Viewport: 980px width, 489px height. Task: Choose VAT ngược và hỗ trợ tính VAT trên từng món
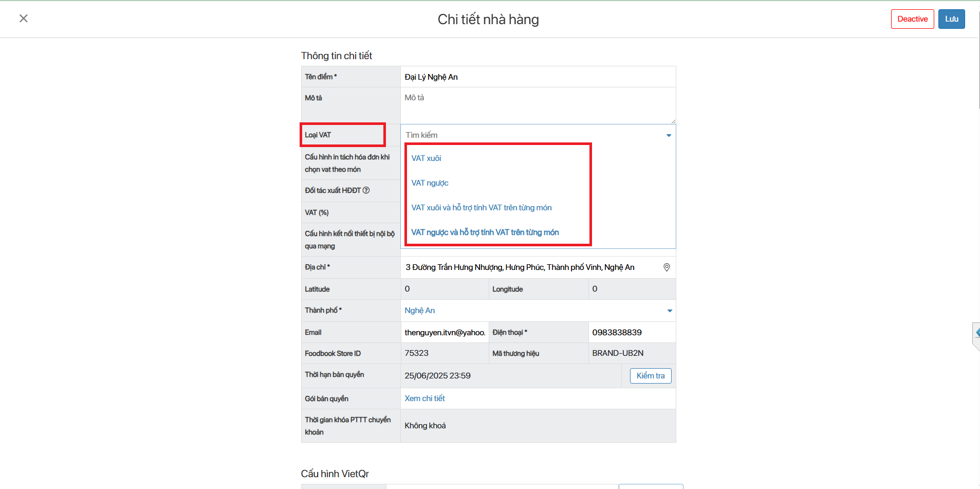click(x=485, y=232)
